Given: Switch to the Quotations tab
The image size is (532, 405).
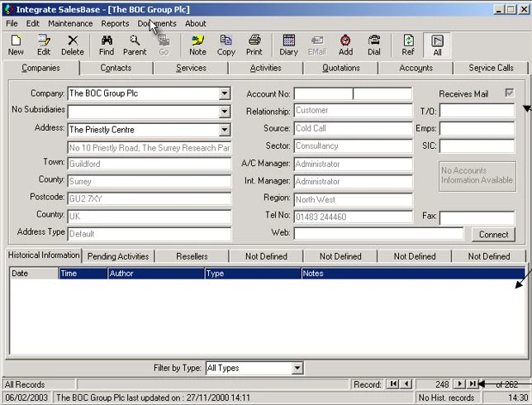Looking at the screenshot, I should pyautogui.click(x=341, y=68).
